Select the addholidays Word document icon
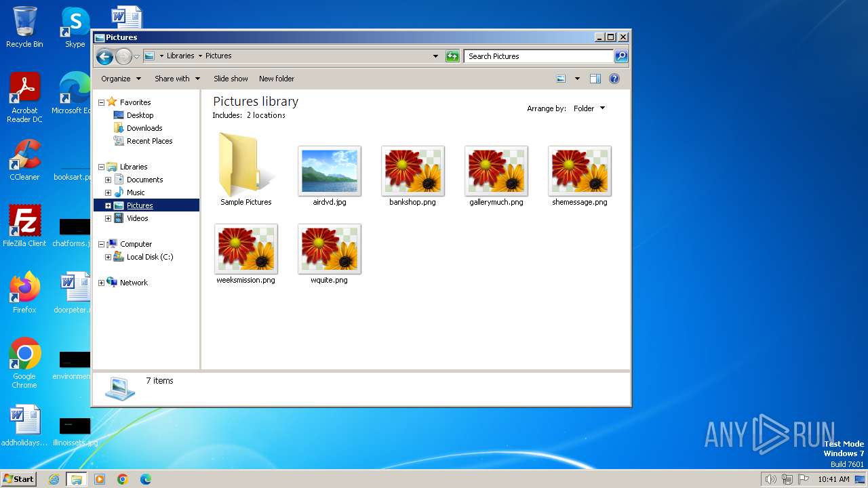868x488 pixels. coord(24,426)
